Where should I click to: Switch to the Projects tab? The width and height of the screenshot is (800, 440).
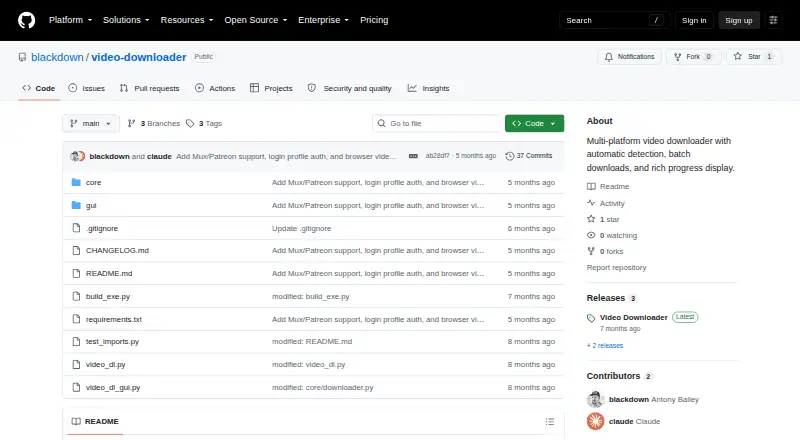click(x=271, y=88)
